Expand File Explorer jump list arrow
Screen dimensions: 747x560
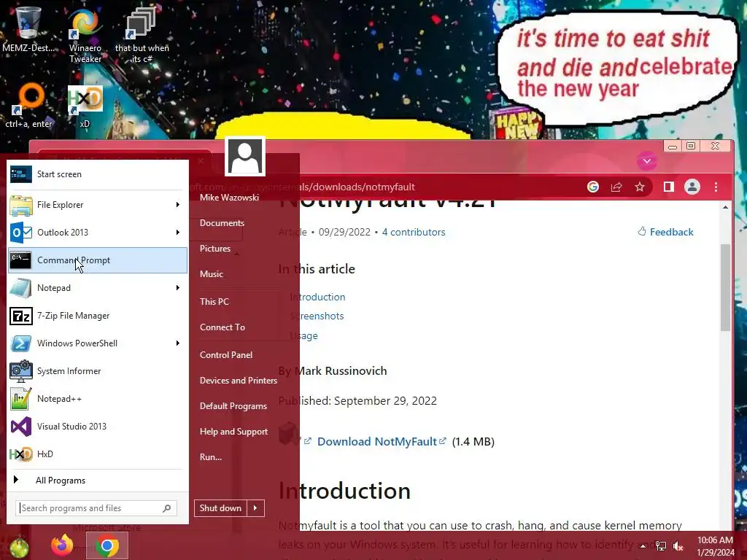(178, 205)
